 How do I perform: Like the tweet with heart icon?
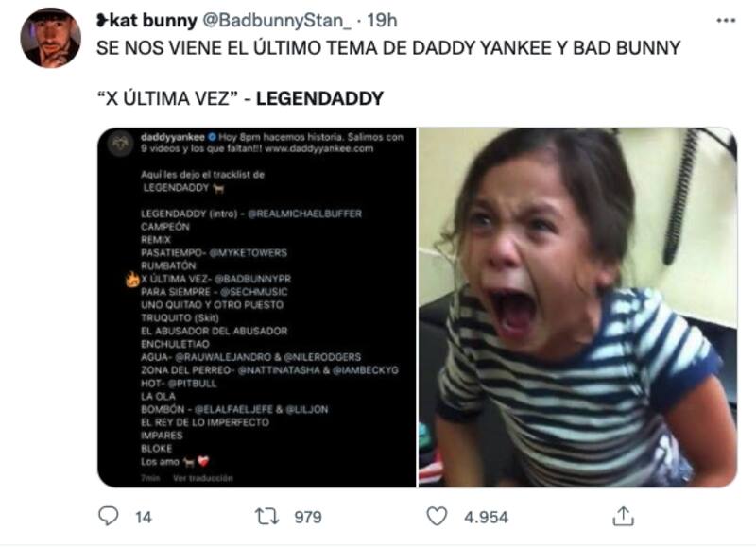click(x=437, y=517)
